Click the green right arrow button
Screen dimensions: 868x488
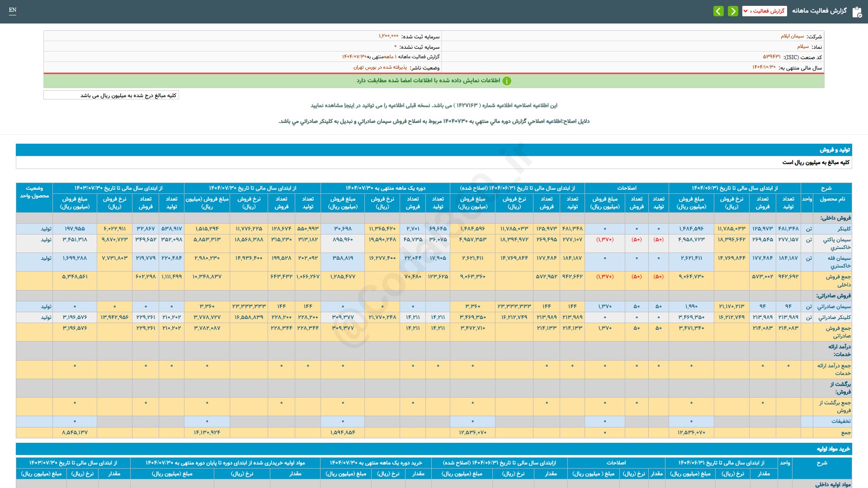coord(733,11)
